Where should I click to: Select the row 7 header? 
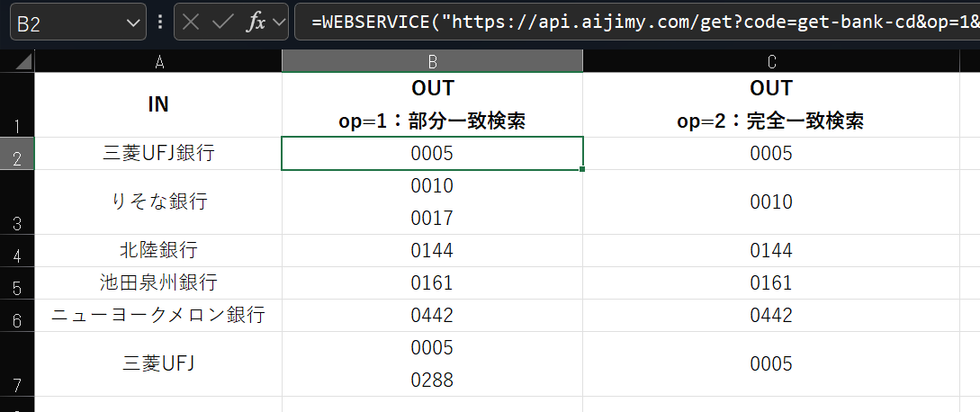tap(17, 364)
